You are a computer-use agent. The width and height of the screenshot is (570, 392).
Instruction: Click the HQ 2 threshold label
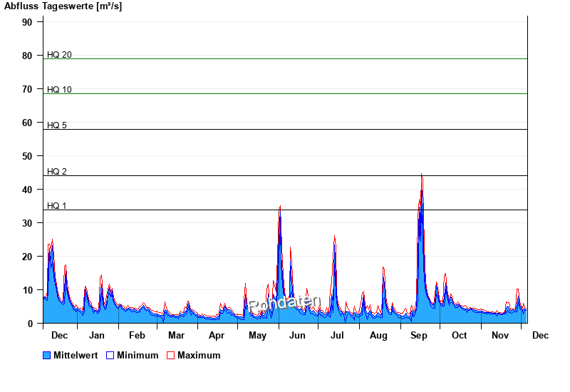pyautogui.click(x=57, y=172)
